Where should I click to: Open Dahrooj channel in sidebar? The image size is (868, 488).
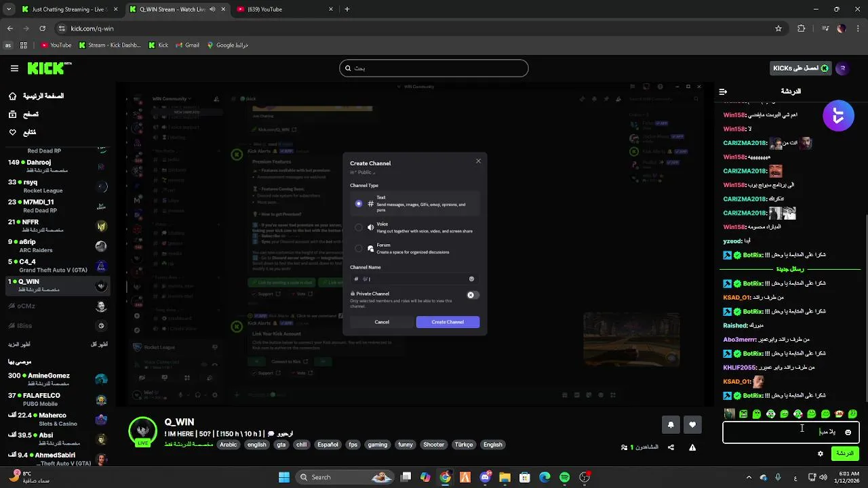(57, 166)
